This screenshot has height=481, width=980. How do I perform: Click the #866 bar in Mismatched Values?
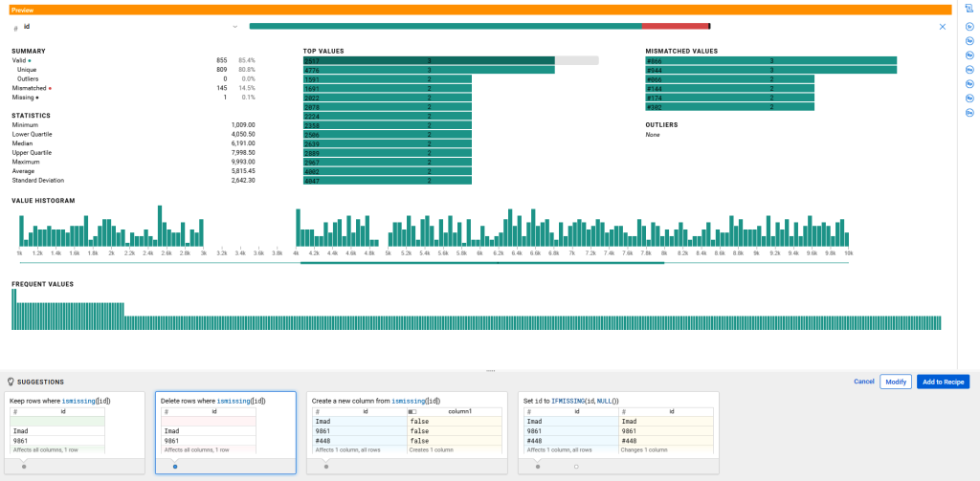pyautogui.click(x=770, y=60)
